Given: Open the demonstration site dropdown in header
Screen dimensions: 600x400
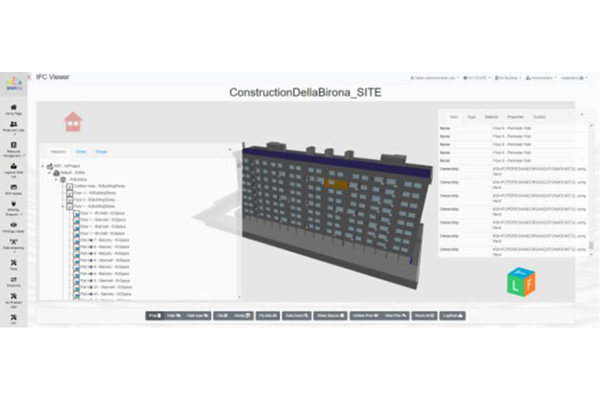Looking at the screenshot, I should click(434, 78).
